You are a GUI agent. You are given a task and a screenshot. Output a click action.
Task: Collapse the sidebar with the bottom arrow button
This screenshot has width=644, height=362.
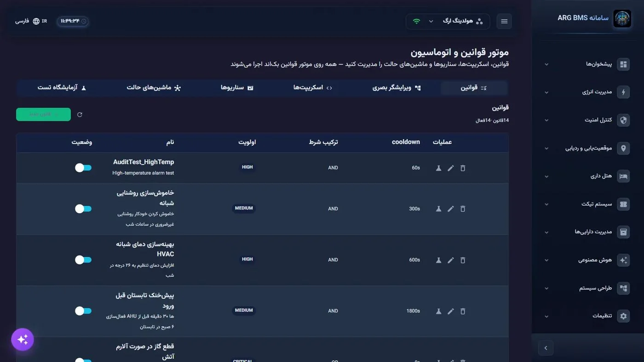click(546, 348)
